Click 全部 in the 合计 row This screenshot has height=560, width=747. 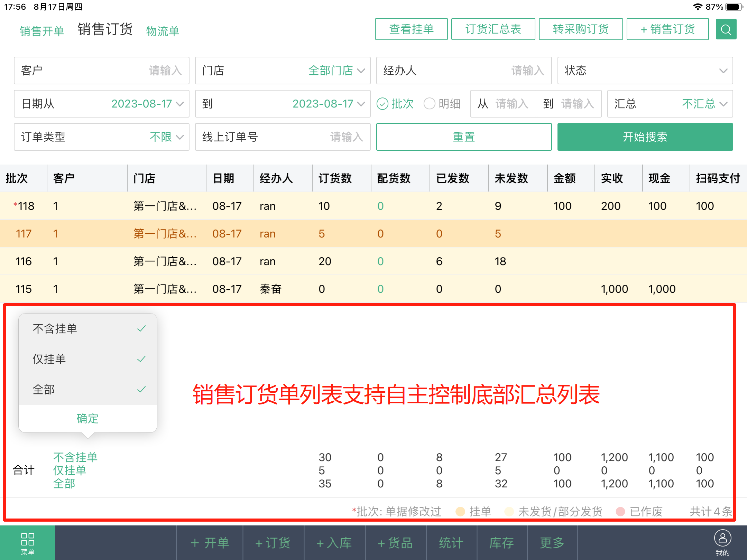pos(64,484)
